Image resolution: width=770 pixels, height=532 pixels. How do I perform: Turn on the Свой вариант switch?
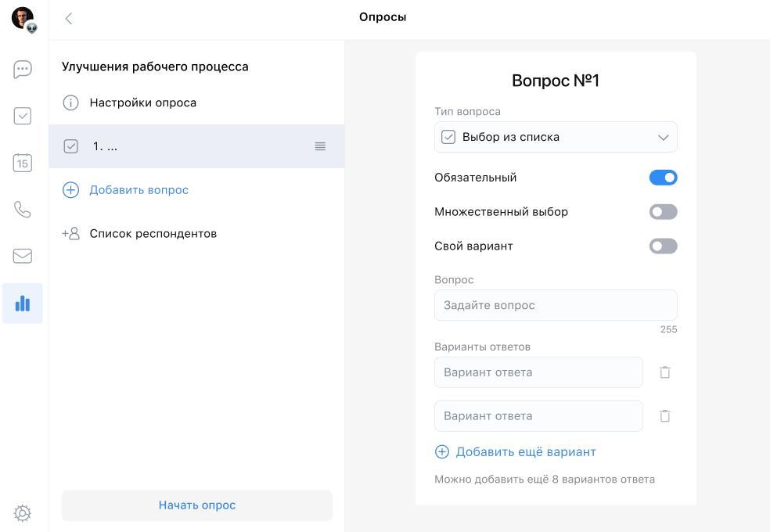click(663, 246)
